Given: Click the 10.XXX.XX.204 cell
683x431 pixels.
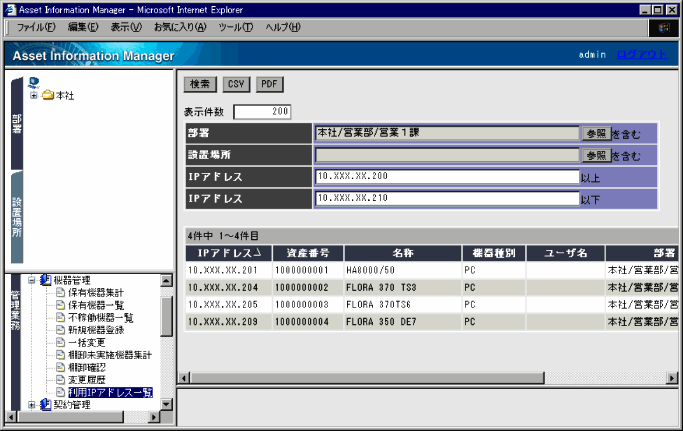Looking at the screenshot, I should tap(229, 288).
